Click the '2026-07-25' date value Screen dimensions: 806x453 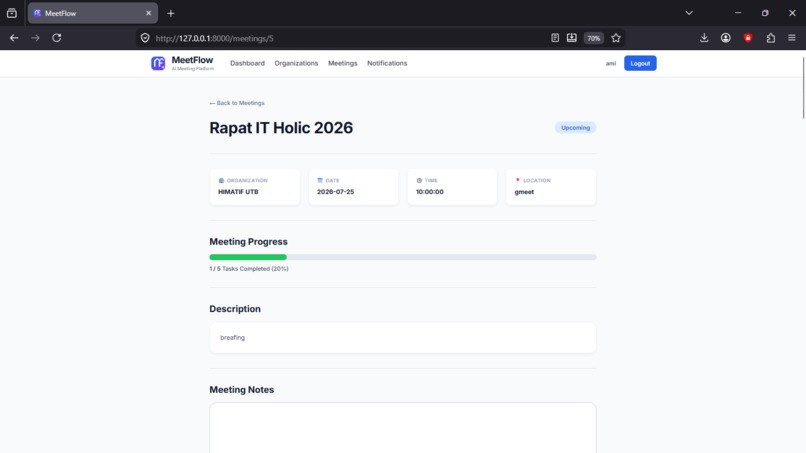(x=335, y=192)
